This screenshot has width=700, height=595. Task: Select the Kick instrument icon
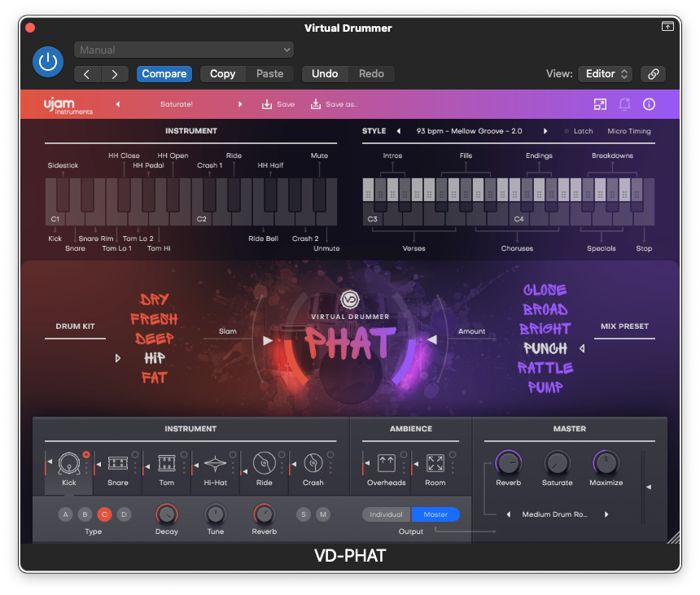[x=69, y=463]
